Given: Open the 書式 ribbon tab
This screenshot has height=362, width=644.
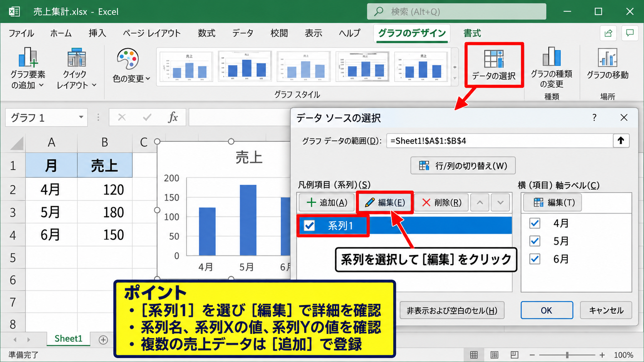Looking at the screenshot, I should [x=472, y=33].
